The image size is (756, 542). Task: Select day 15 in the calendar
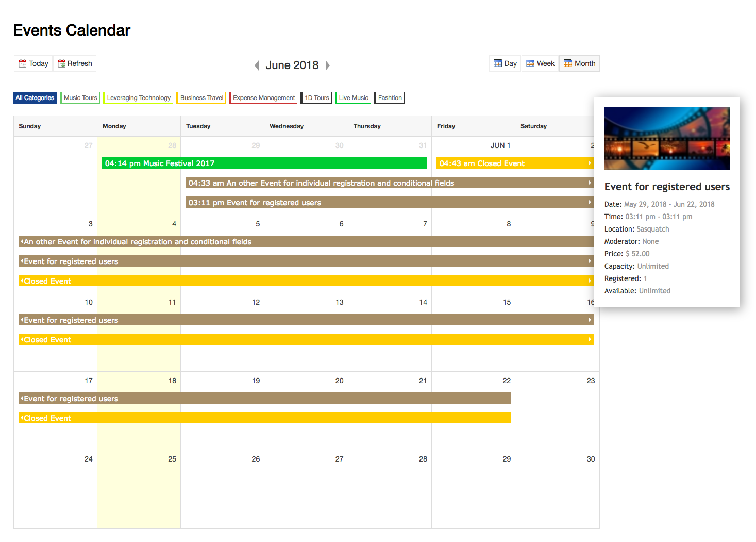(507, 302)
